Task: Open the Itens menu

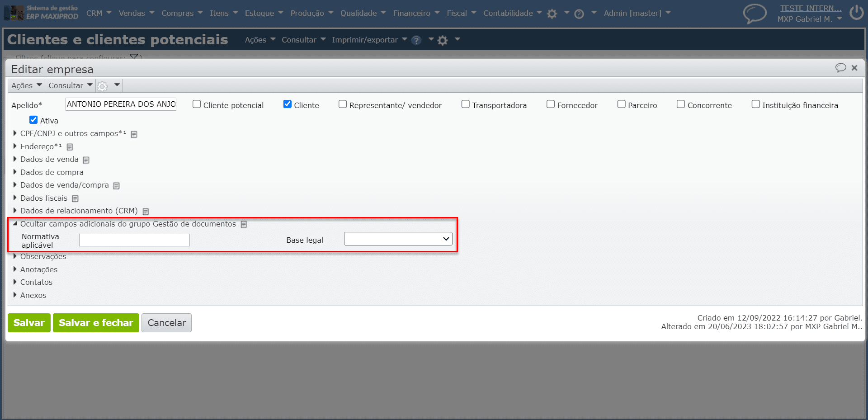Action: click(x=224, y=13)
